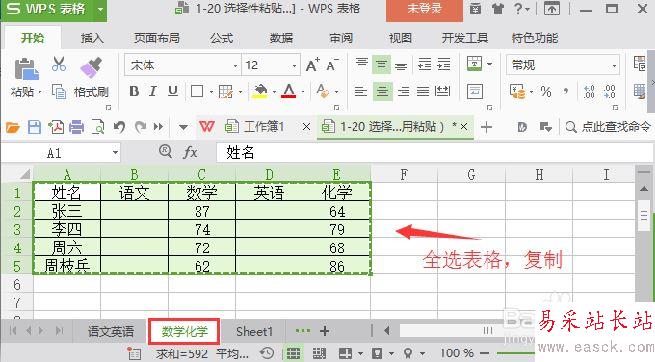Open font name dropdown 宋体
The height and width of the screenshot is (362, 655).
point(236,66)
